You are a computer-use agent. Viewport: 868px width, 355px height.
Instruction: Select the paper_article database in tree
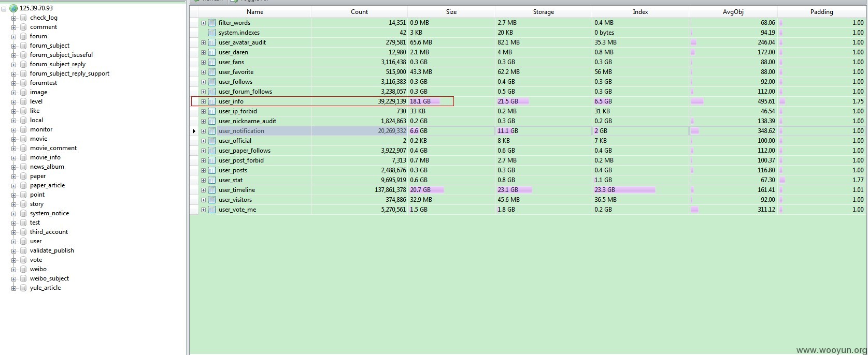(47, 185)
